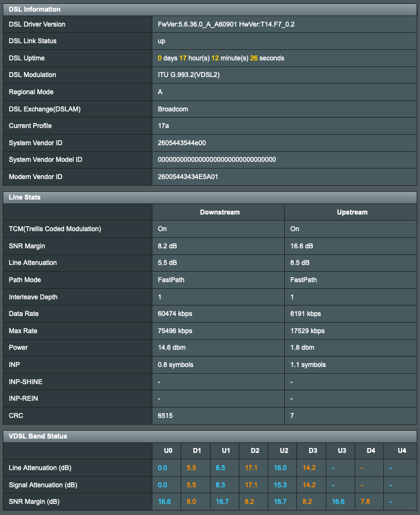
Task: Click the DSL Link Status value showing up
Action: [160, 41]
